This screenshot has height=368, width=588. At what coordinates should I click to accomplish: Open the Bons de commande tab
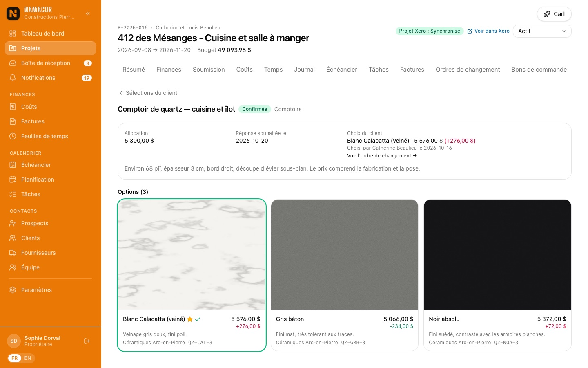(x=539, y=70)
